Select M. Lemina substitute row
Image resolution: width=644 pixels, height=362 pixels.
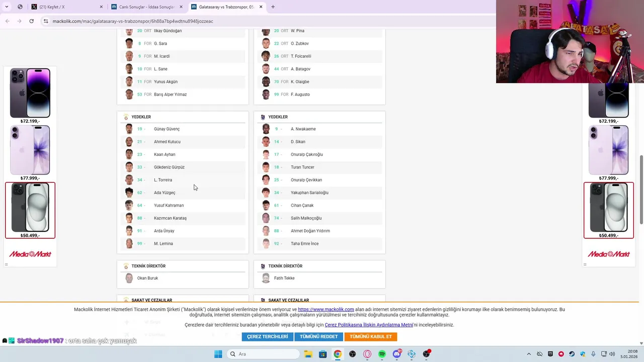pos(183,244)
